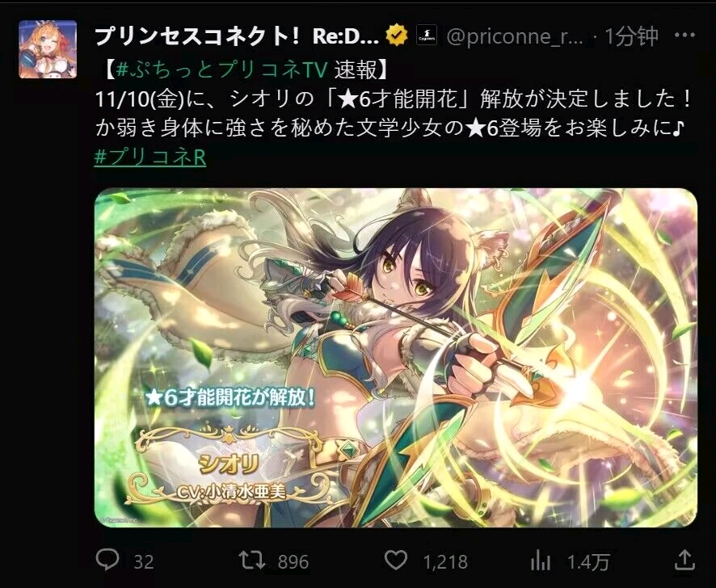Click the プリンセスコネクト! Re:D display name
Image resolution: width=716 pixels, height=588 pixels.
coord(237,36)
